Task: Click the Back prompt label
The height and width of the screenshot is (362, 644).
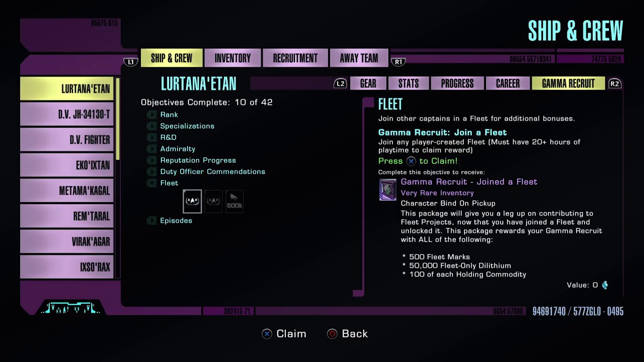Action: click(355, 334)
